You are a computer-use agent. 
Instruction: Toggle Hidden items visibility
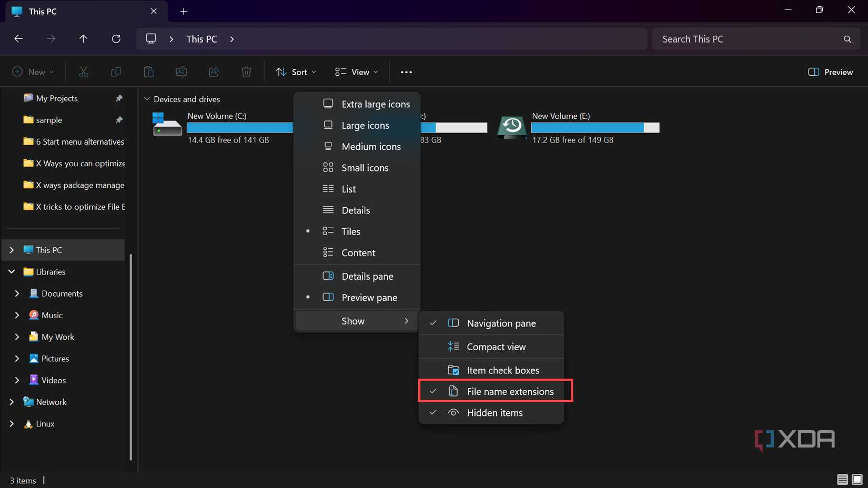(494, 413)
